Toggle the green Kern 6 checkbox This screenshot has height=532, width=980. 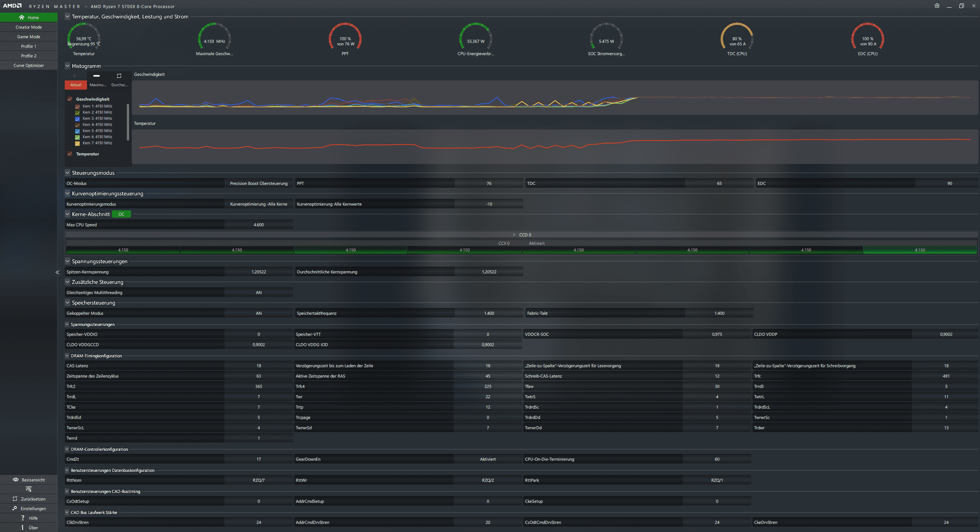(77, 137)
